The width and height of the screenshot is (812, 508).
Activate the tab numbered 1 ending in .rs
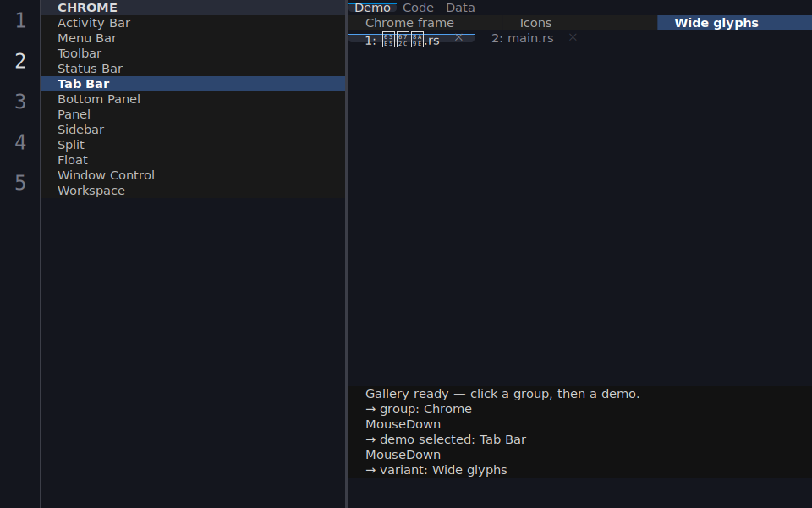(x=411, y=39)
